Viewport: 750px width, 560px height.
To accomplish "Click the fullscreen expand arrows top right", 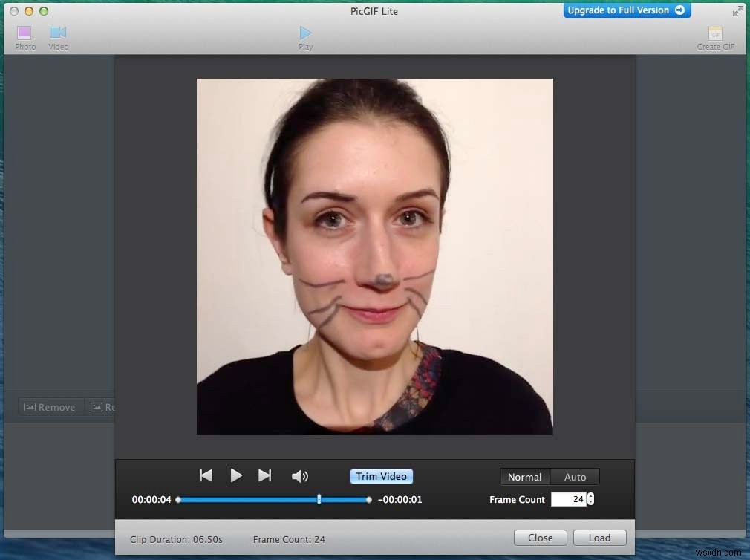I will coord(737,10).
